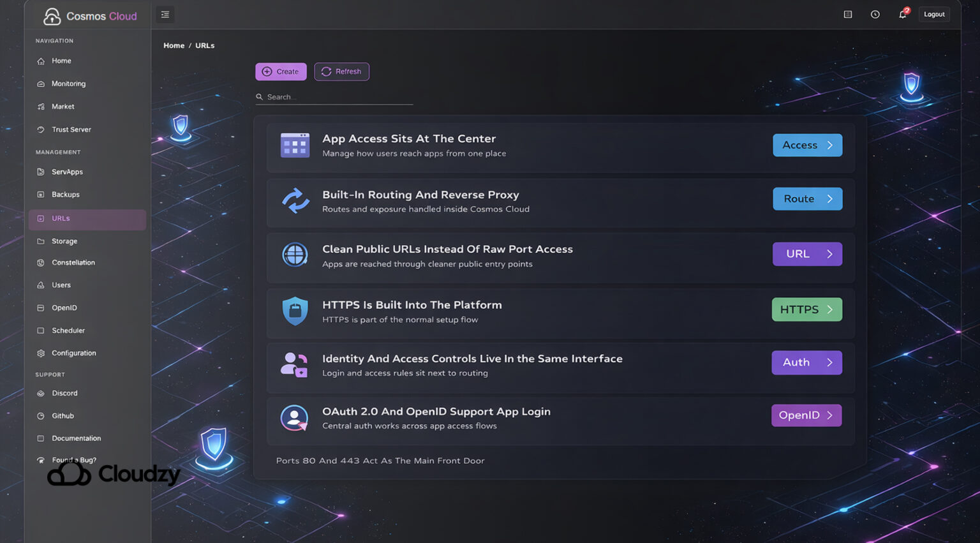Click the Logout button
This screenshot has height=543, width=980.
click(x=934, y=14)
